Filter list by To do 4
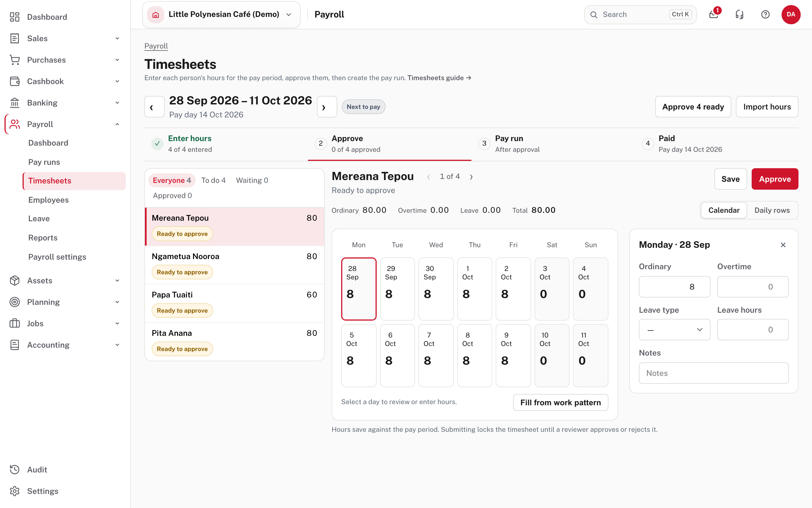This screenshot has height=508, width=812. (x=213, y=180)
